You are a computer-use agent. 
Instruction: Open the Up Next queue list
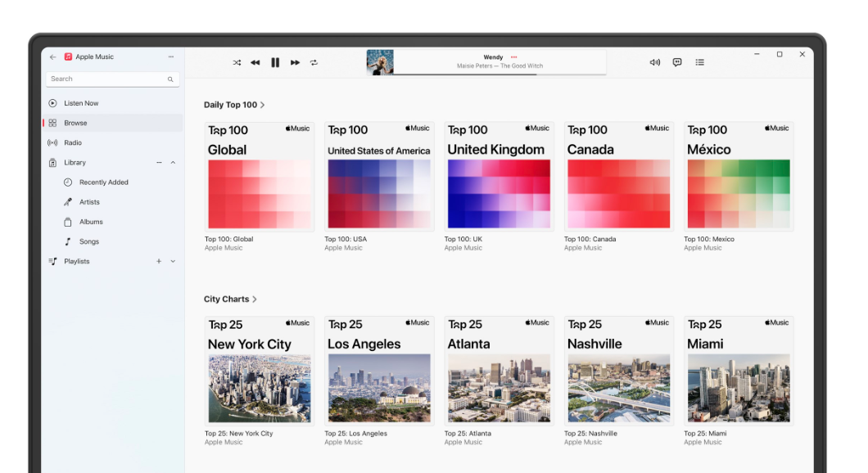[x=699, y=62]
